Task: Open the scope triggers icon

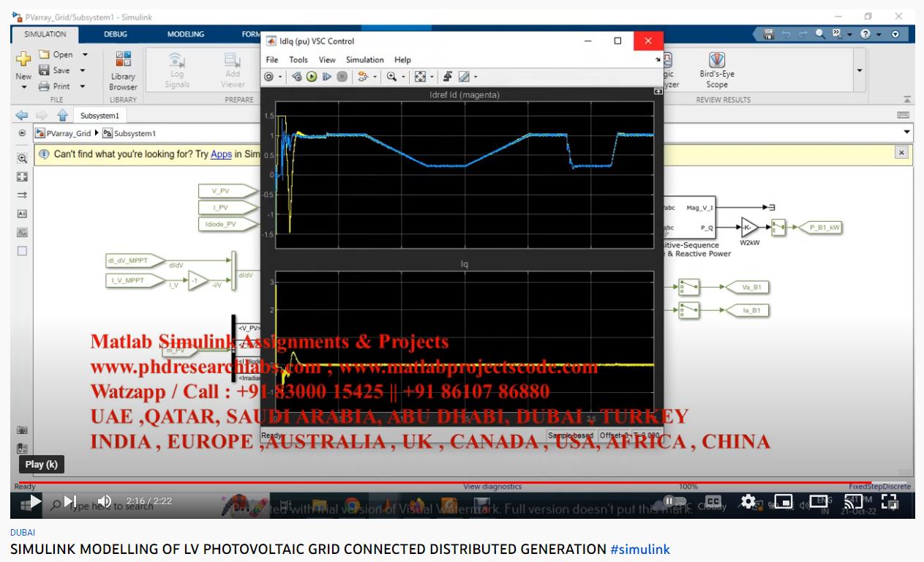Action: [x=362, y=76]
